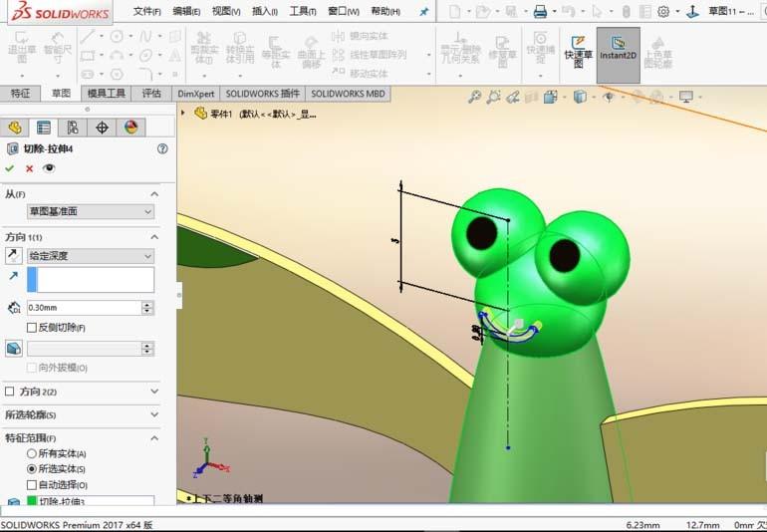The image size is (767, 532).
Task: Click the sketch plane icon before 草图11
Action: pyautogui.click(x=692, y=11)
